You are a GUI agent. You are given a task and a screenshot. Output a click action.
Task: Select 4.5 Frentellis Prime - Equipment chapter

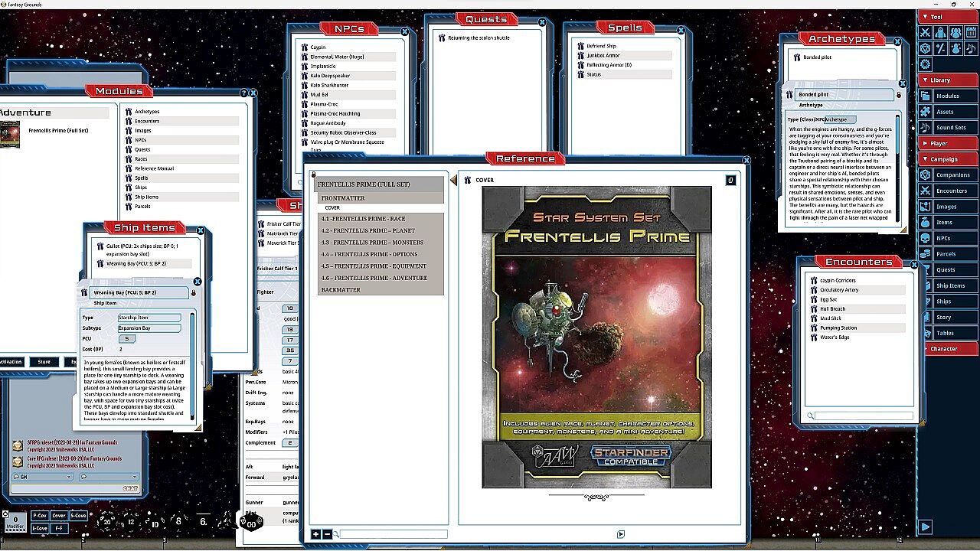pyautogui.click(x=381, y=266)
